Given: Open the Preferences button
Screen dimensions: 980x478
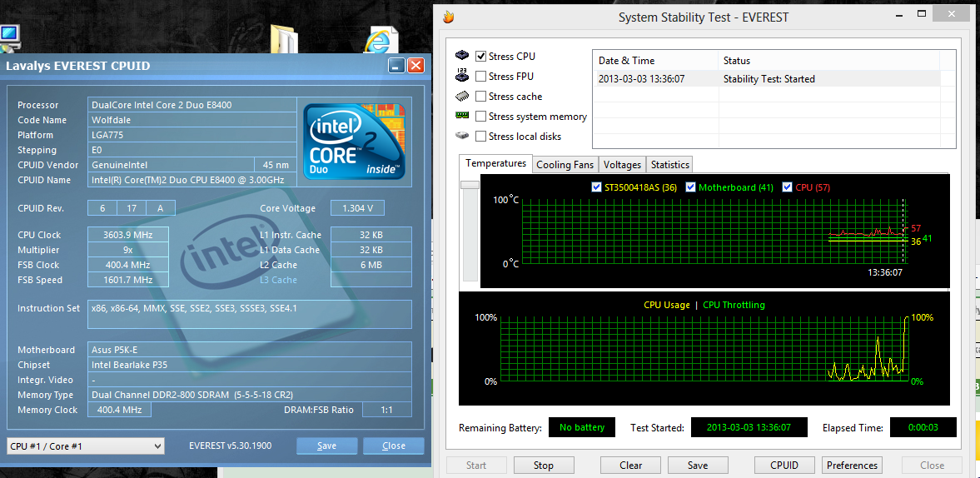Looking at the screenshot, I should [852, 465].
